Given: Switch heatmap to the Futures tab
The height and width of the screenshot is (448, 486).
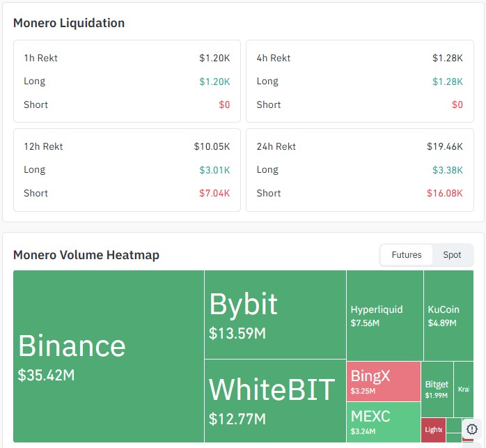Looking at the screenshot, I should pyautogui.click(x=407, y=255).
